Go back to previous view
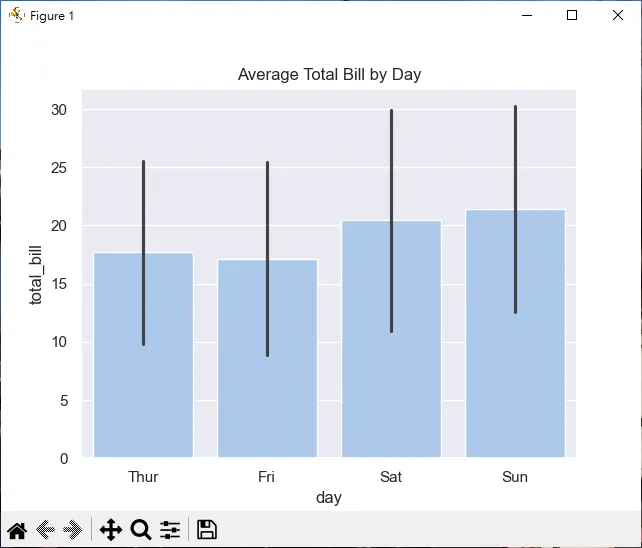Image resolution: width=642 pixels, height=548 pixels. click(x=45, y=530)
